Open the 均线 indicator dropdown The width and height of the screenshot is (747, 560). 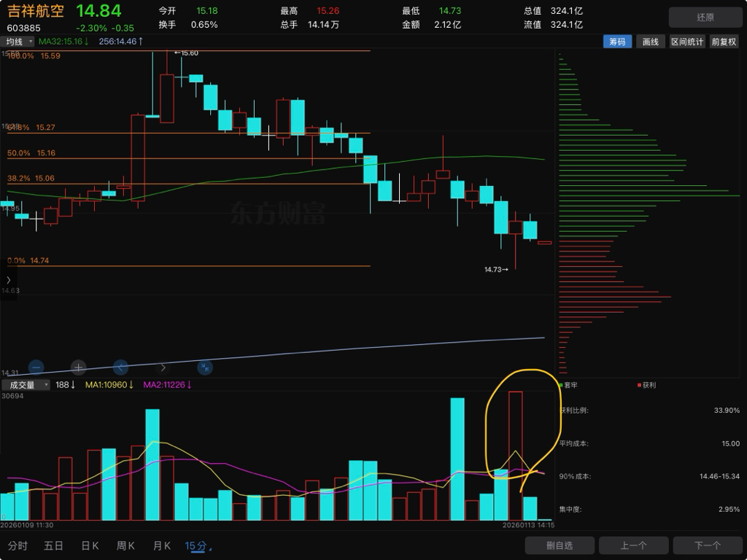click(x=18, y=42)
